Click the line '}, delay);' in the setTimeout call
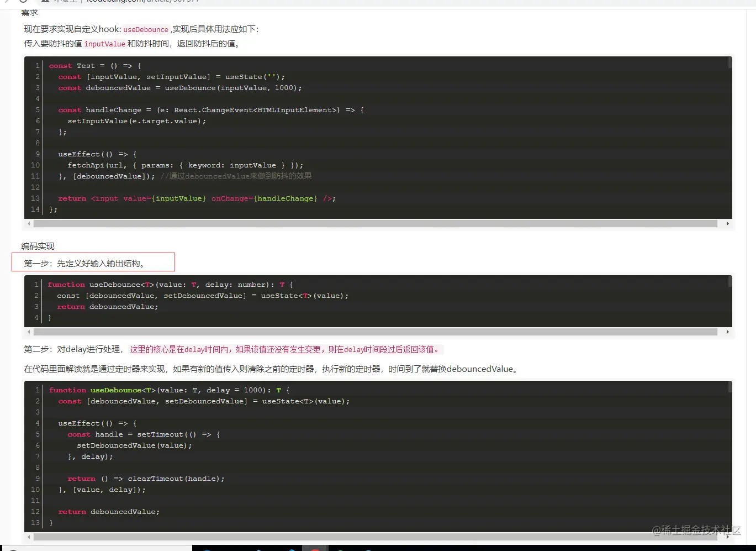 pos(91,456)
